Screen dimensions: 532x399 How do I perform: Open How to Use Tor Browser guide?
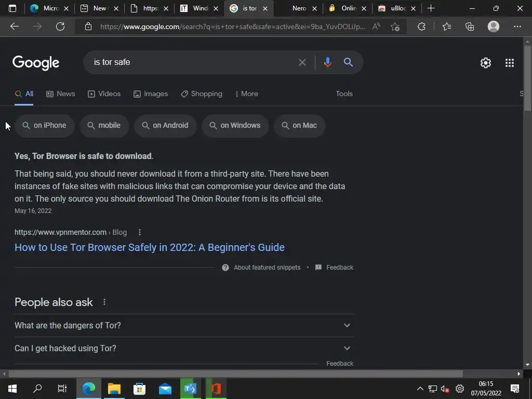coord(149,247)
